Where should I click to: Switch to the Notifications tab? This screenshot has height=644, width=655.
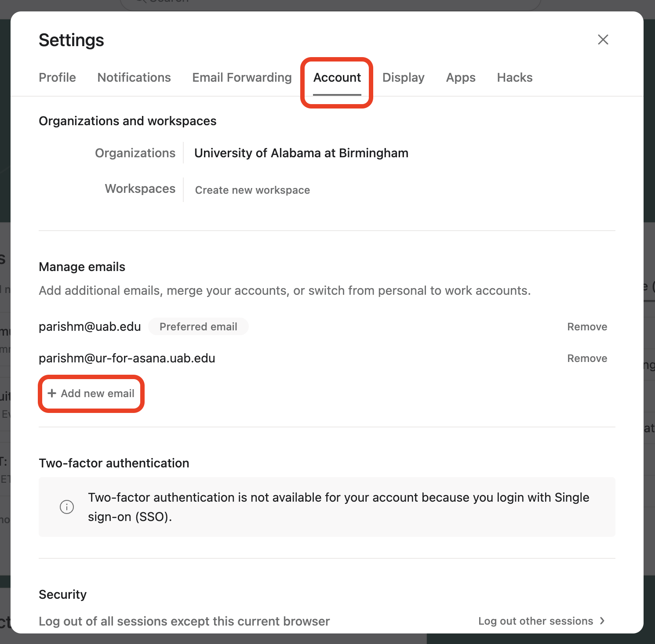pyautogui.click(x=134, y=77)
